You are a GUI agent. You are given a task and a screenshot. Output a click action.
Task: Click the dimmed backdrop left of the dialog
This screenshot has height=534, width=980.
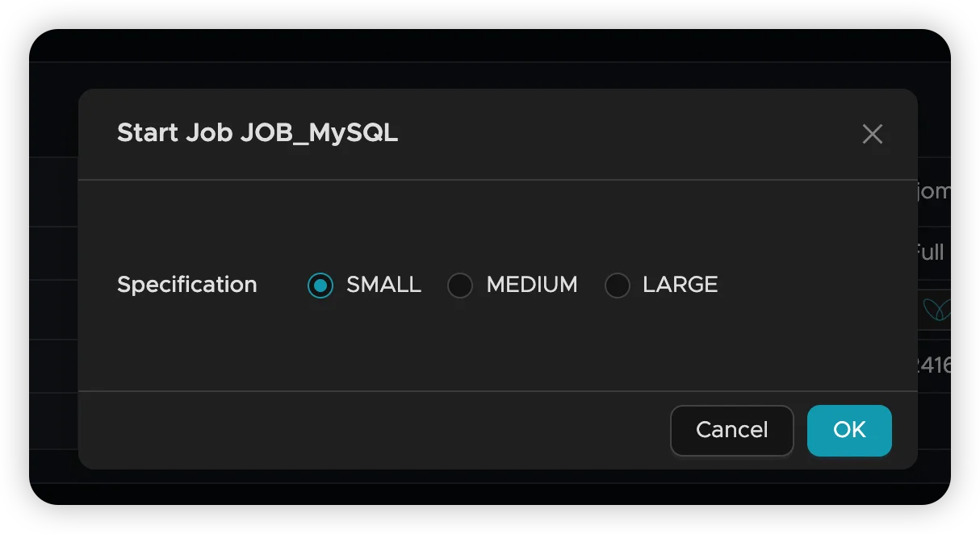(x=53, y=282)
